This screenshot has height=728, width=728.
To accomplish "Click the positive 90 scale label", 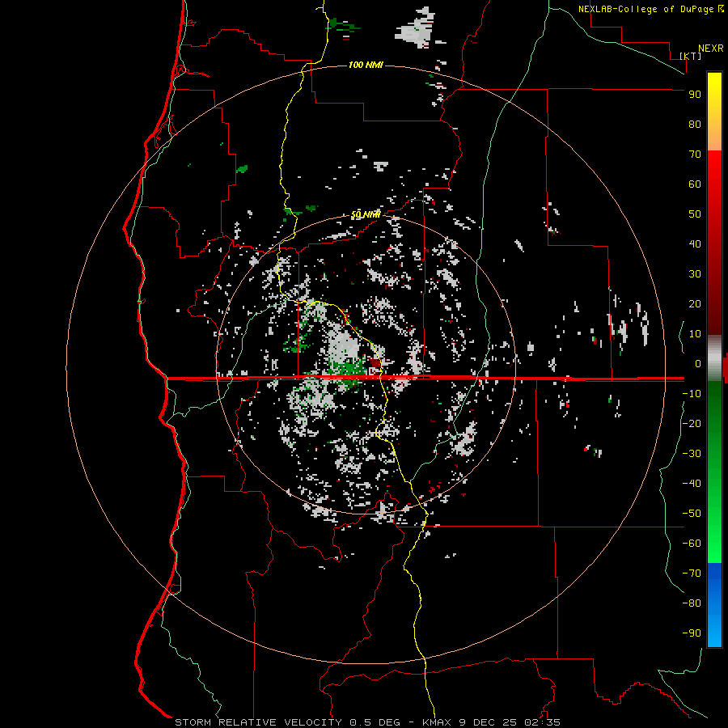I will point(695,95).
